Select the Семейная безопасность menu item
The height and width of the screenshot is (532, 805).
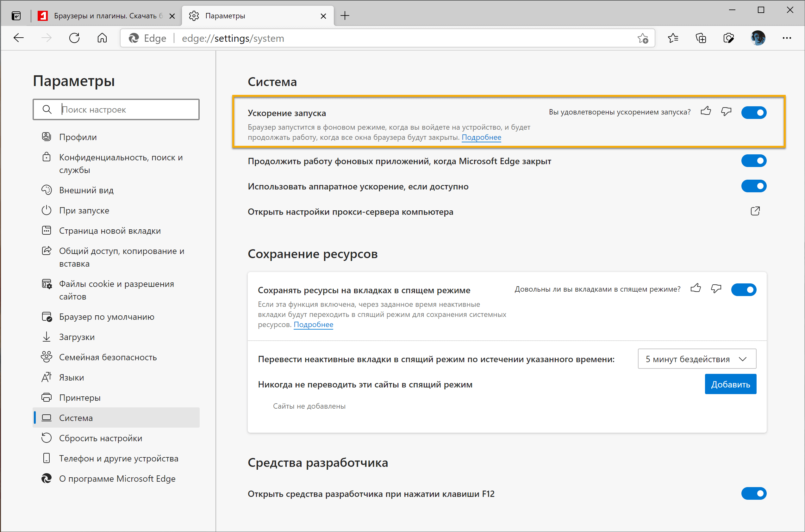click(x=107, y=357)
